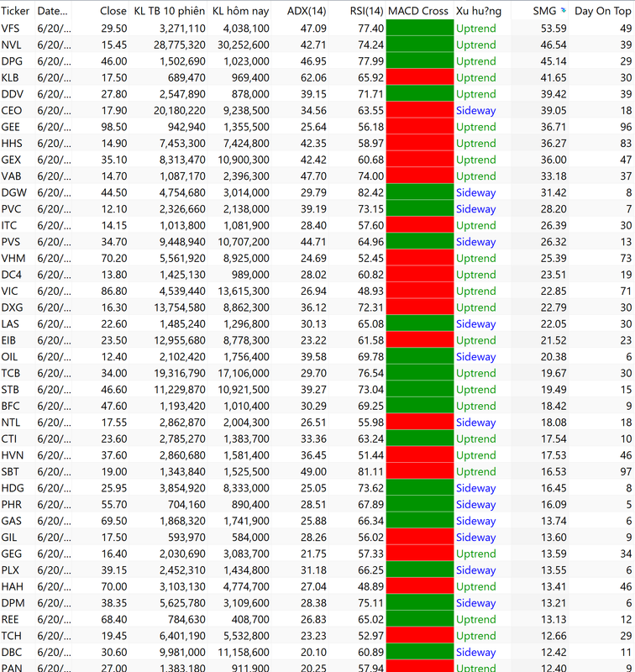The image size is (635, 672).
Task: Select the DPG ticker cell
Action: click(x=12, y=61)
